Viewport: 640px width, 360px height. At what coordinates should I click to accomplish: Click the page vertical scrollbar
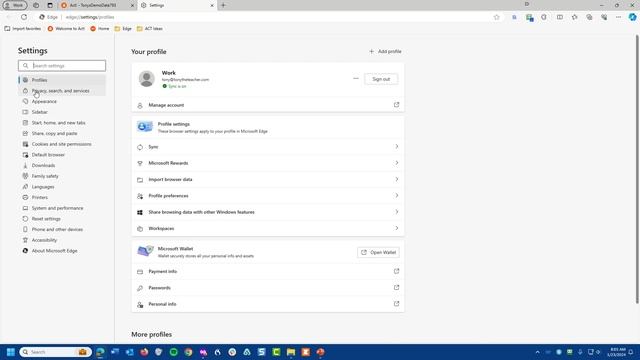(637, 169)
